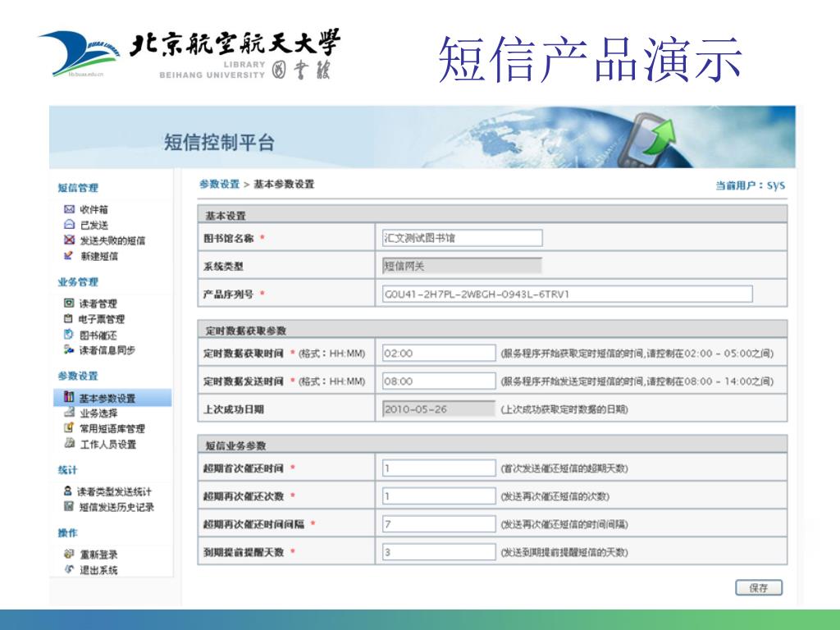Open the 收件箱 inbox link
Screen dimensions: 840x630
pyautogui.click(x=94, y=209)
